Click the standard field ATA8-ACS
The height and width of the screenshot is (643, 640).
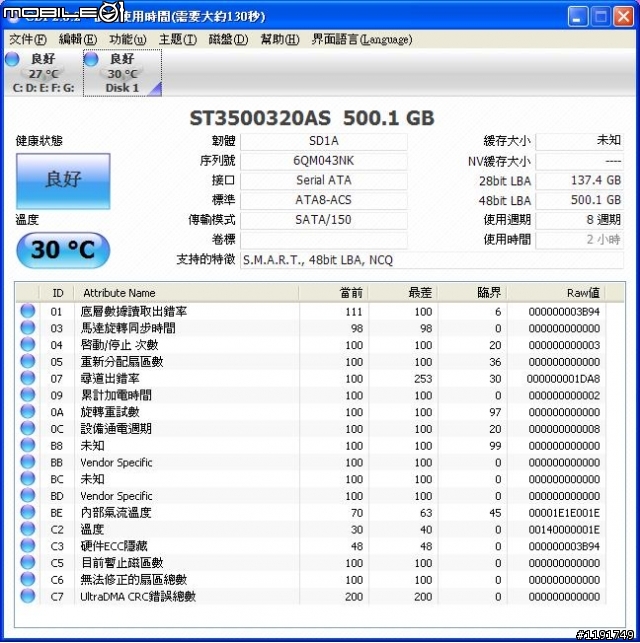coord(324,201)
